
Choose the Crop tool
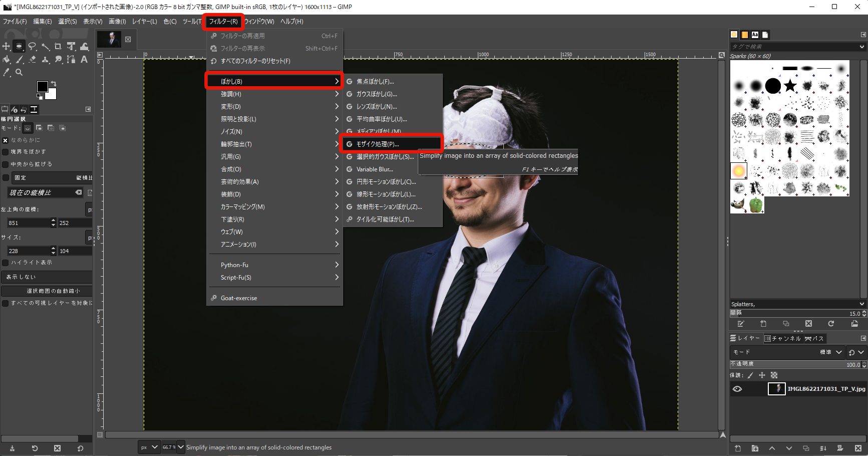click(58, 47)
